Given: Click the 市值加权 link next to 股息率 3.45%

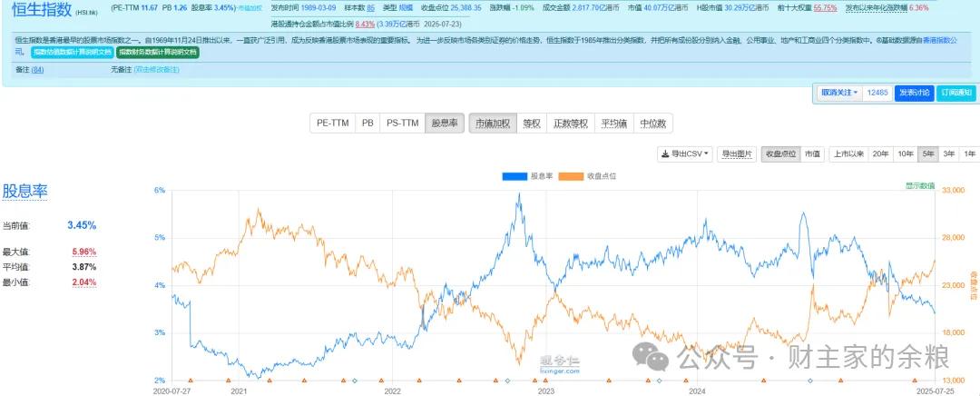Looking at the screenshot, I should click(x=250, y=9).
